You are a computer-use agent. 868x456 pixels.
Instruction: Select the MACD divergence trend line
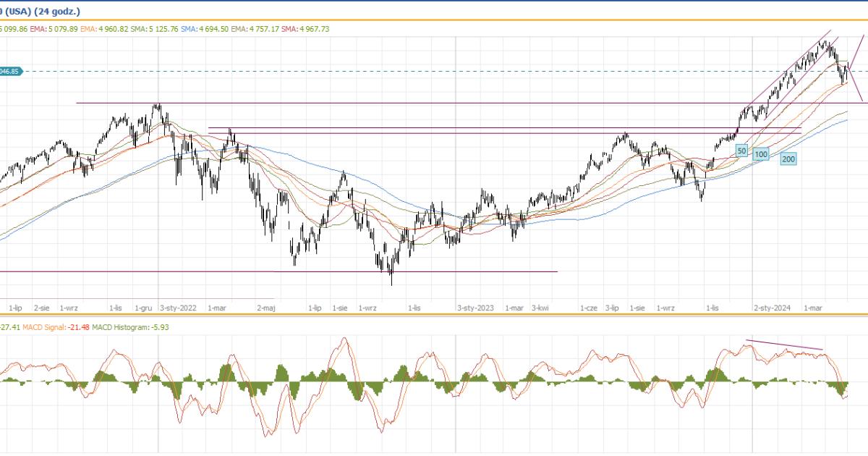784,345
